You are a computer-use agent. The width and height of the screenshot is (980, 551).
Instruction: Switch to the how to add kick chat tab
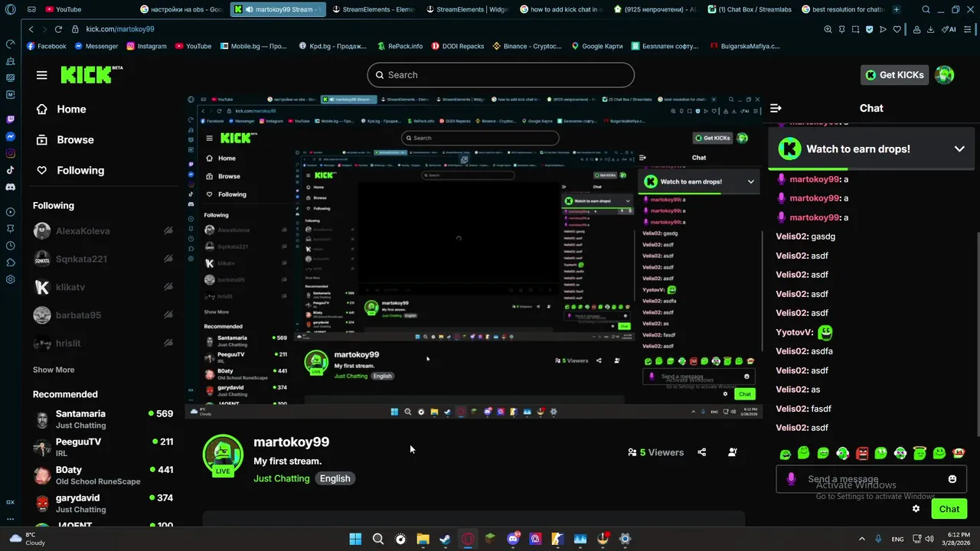tap(560, 9)
